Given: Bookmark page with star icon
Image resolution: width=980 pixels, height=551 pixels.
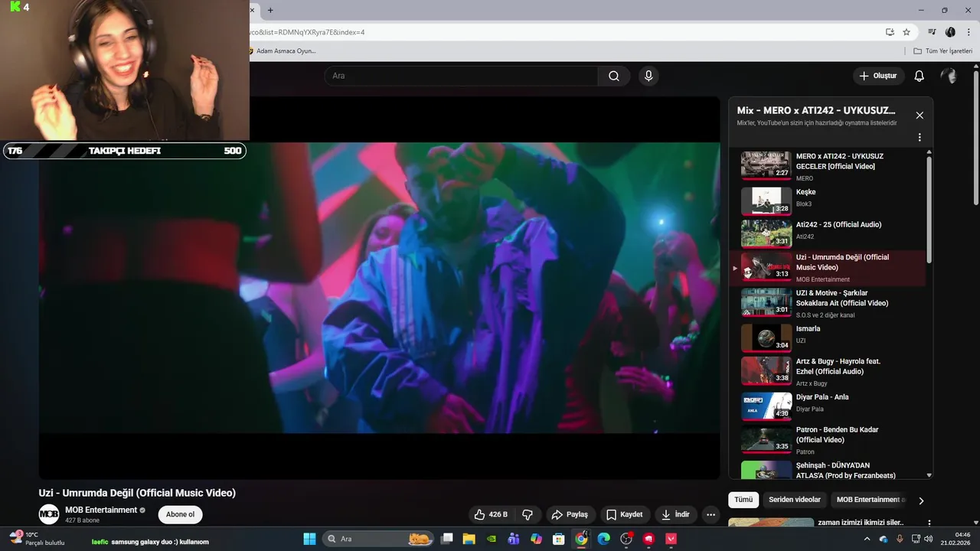Looking at the screenshot, I should click(x=906, y=32).
